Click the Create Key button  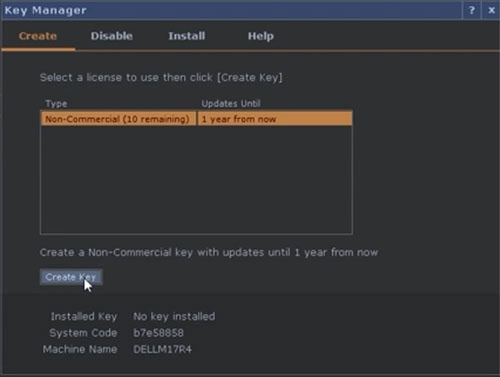71,277
